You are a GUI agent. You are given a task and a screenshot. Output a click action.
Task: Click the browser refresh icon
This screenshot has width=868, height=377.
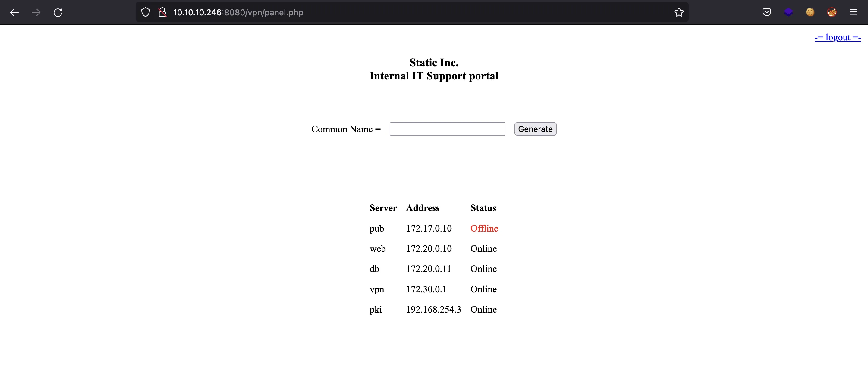[59, 12]
